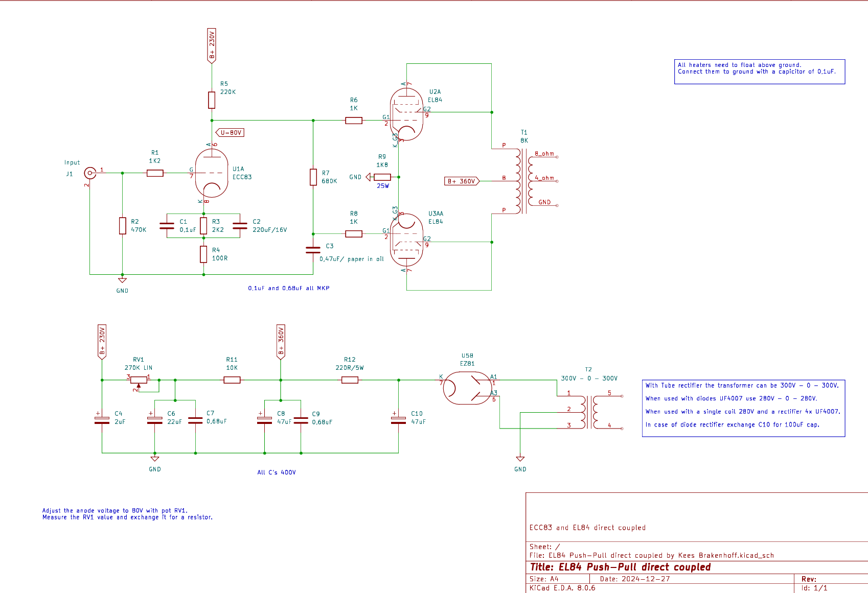Image resolution: width=868 pixels, height=593 pixels.
Task: Click the 'Id: 1/1' sheet number
Action: 814,588
